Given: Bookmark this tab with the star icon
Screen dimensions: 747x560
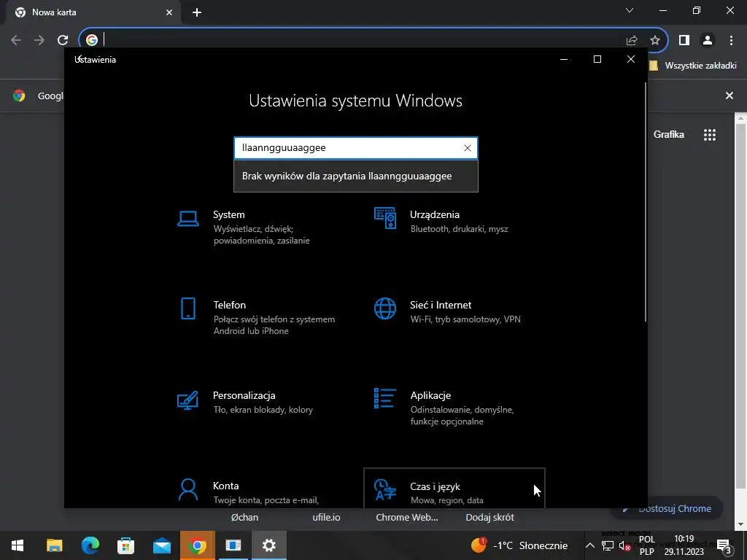Looking at the screenshot, I should click(x=655, y=40).
